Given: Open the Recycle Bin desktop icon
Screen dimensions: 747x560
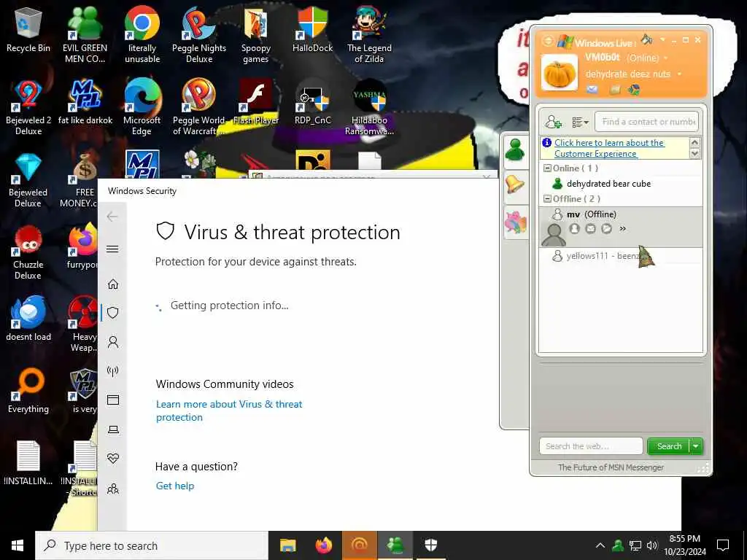Looking at the screenshot, I should [x=28, y=29].
